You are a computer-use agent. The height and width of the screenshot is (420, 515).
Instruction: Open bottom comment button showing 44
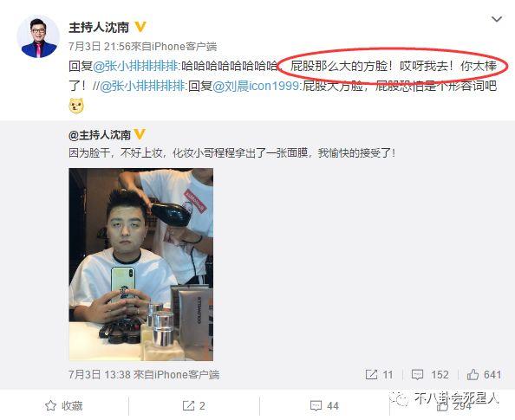pos(324,406)
